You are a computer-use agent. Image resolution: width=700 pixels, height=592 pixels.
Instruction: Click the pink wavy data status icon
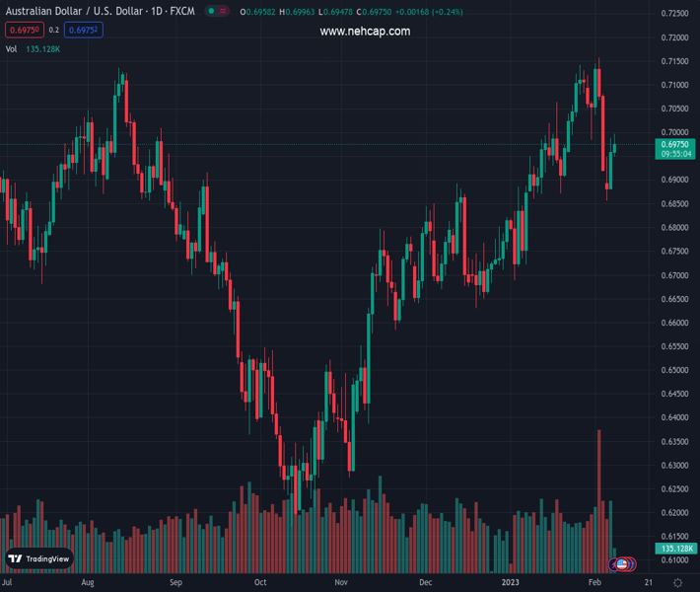click(x=225, y=12)
